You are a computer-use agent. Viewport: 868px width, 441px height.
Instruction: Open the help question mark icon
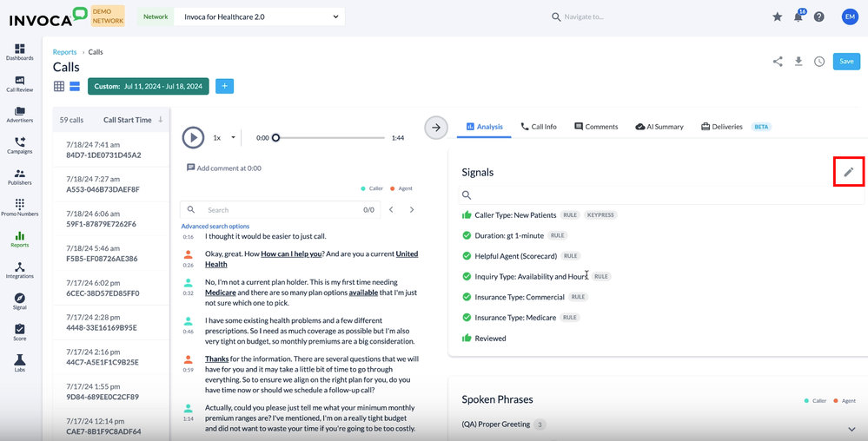(x=819, y=16)
